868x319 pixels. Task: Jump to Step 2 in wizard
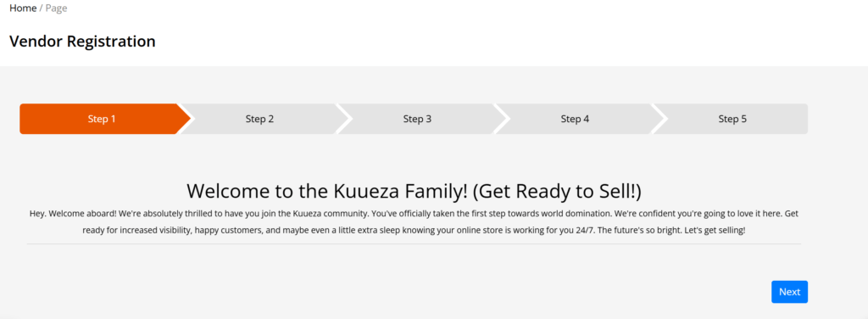259,119
